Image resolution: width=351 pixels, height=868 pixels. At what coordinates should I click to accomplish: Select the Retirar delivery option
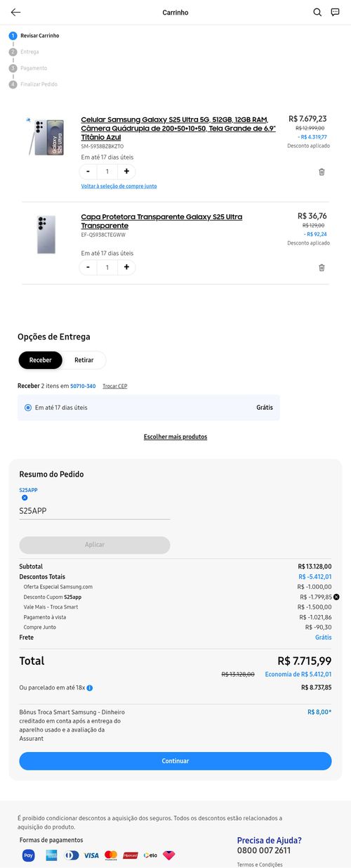[x=84, y=360]
